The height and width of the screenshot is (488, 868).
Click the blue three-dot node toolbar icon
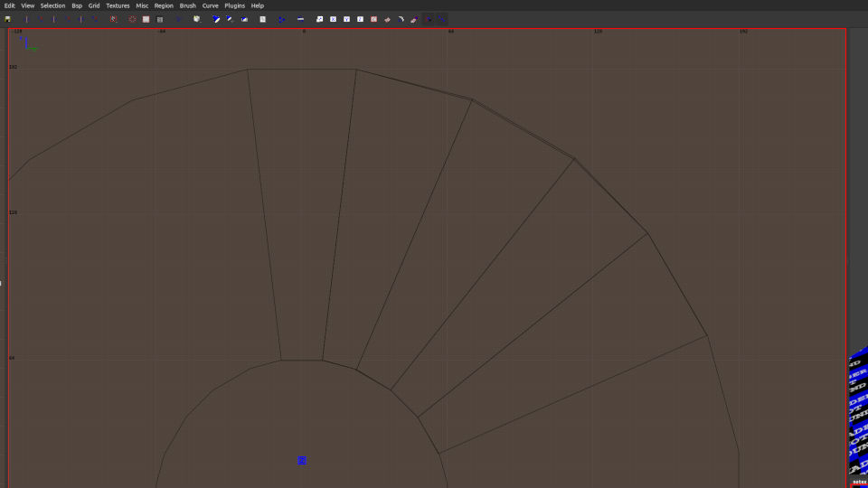coord(281,19)
